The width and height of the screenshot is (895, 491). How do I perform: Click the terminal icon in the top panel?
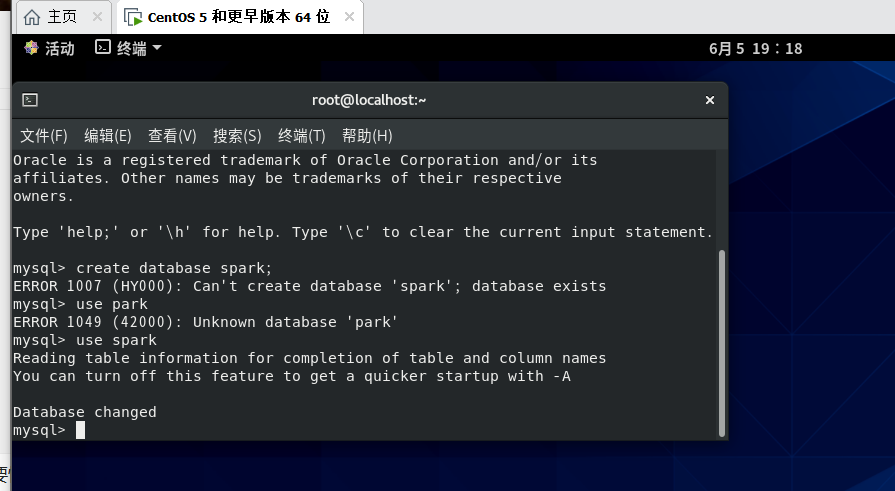pos(102,47)
